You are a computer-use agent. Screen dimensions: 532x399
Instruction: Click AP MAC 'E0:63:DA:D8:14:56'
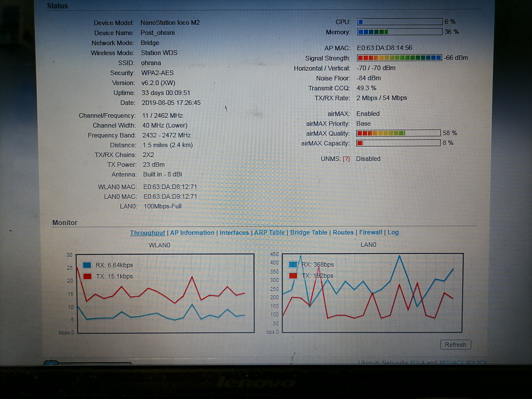click(384, 48)
